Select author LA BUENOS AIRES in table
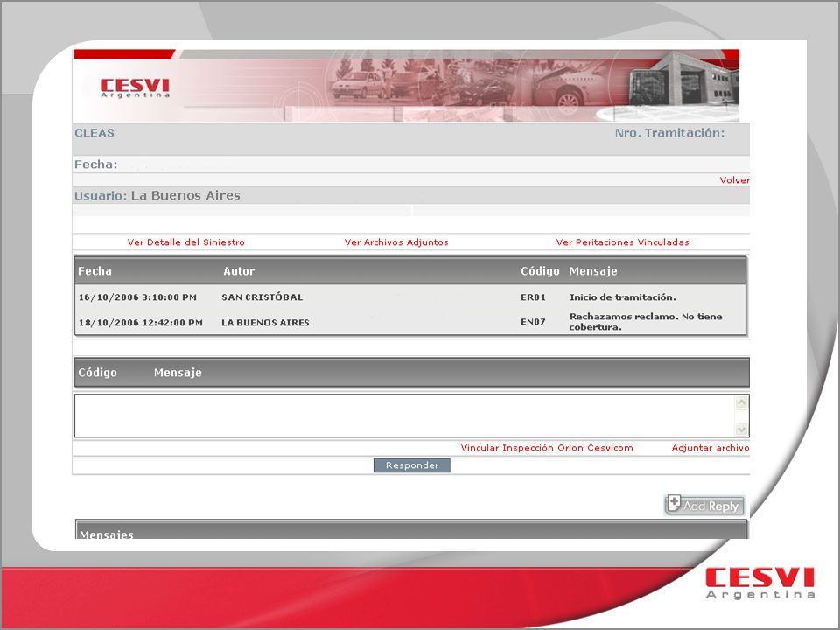Screen dimensions: 840x630 [265, 323]
